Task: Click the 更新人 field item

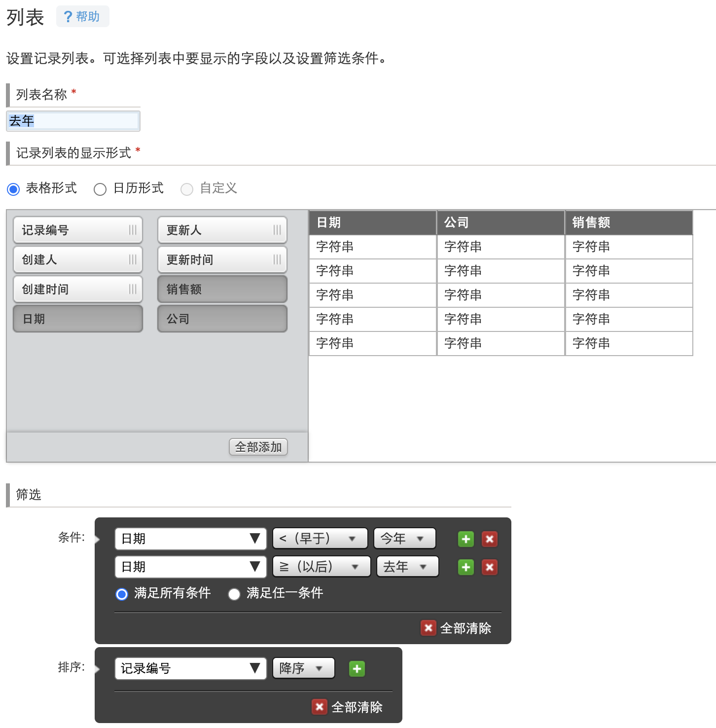Action: pyautogui.click(x=222, y=230)
